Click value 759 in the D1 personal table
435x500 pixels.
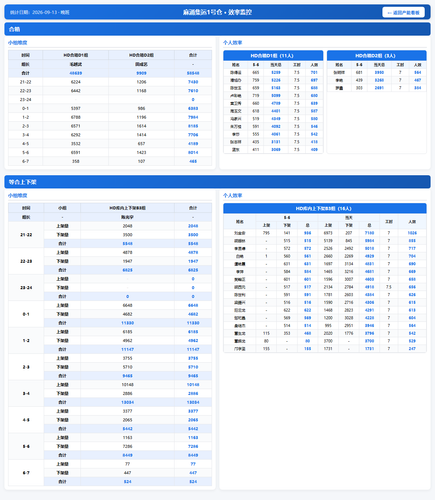click(x=256, y=80)
